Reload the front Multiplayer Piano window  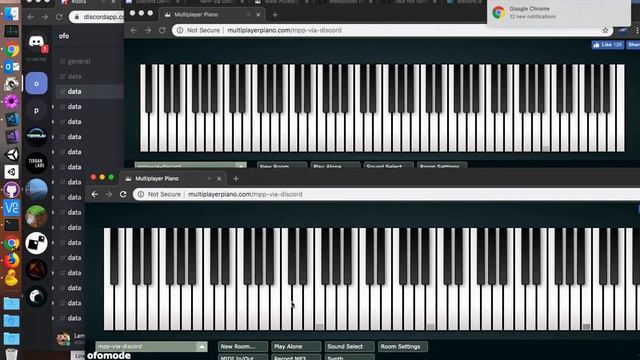point(123,194)
